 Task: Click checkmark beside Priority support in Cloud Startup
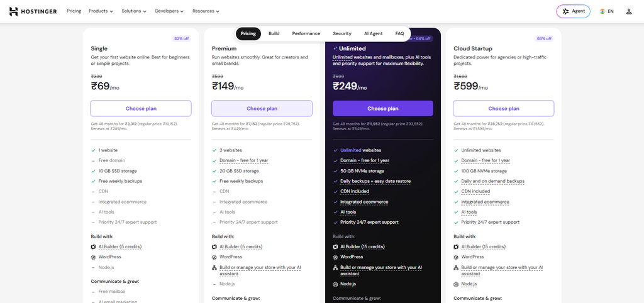point(456,222)
